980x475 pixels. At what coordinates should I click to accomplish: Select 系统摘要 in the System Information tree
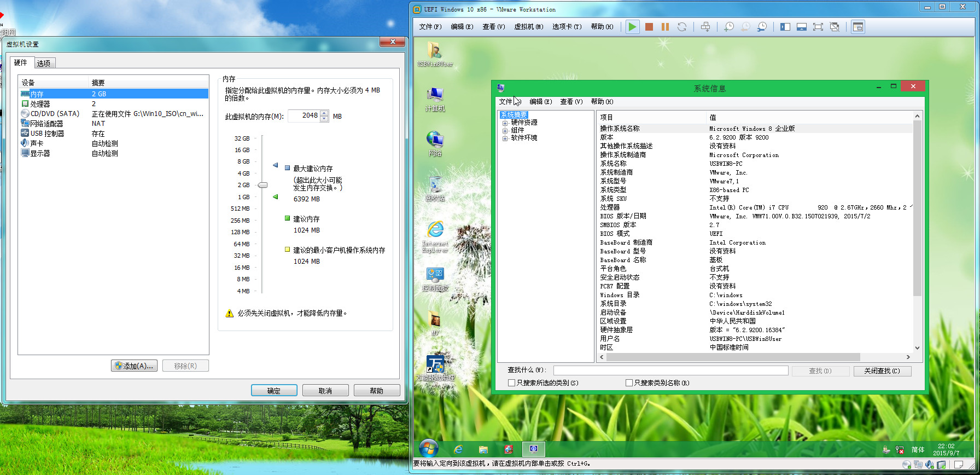tap(514, 115)
